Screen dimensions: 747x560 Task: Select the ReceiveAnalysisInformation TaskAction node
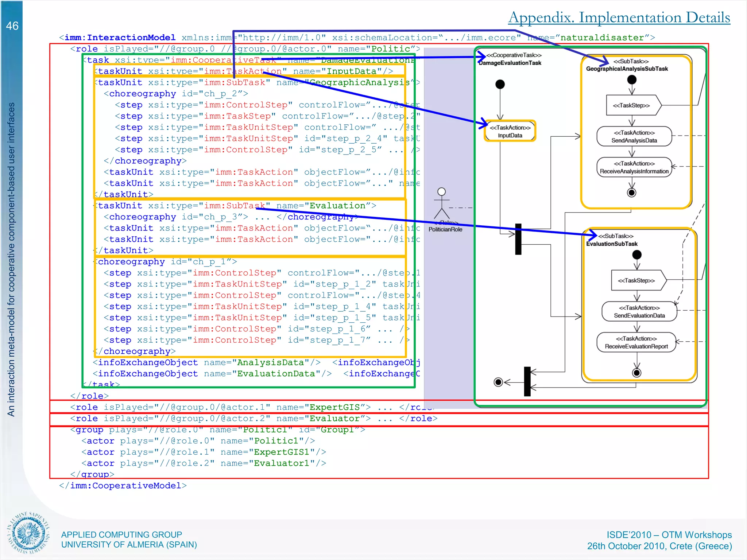634,167
